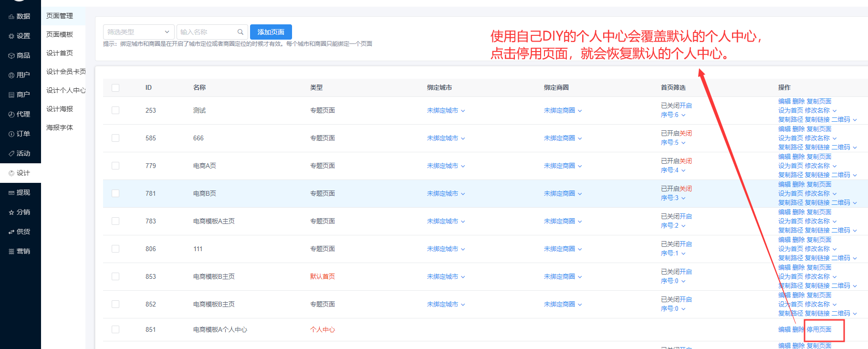Click 复制链接 link in row 853
This screenshot has height=349, width=868.
pyautogui.click(x=817, y=286)
